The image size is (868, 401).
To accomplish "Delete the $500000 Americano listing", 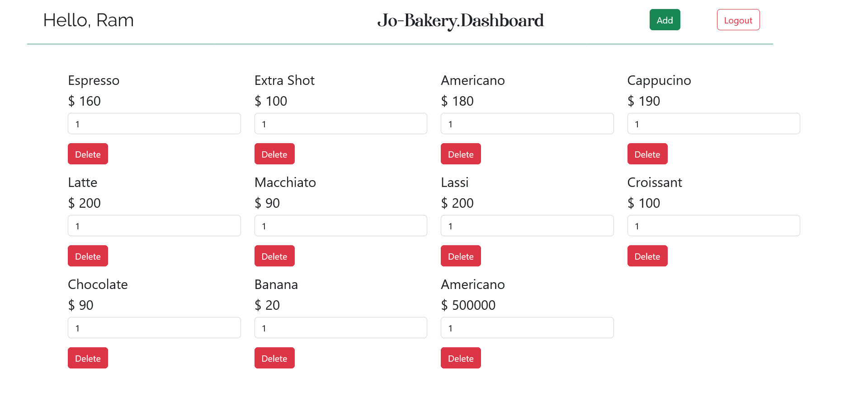I will pyautogui.click(x=461, y=358).
